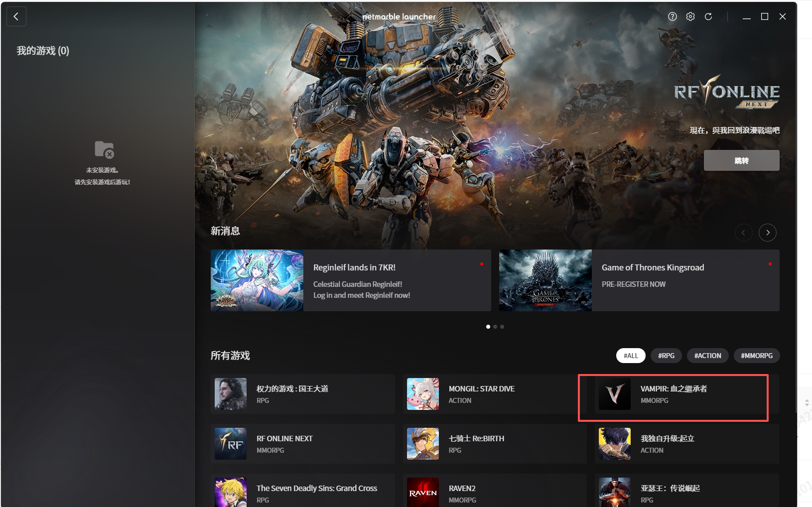Jump to second news carousel page dot
This screenshot has width=812, height=507.
495,327
